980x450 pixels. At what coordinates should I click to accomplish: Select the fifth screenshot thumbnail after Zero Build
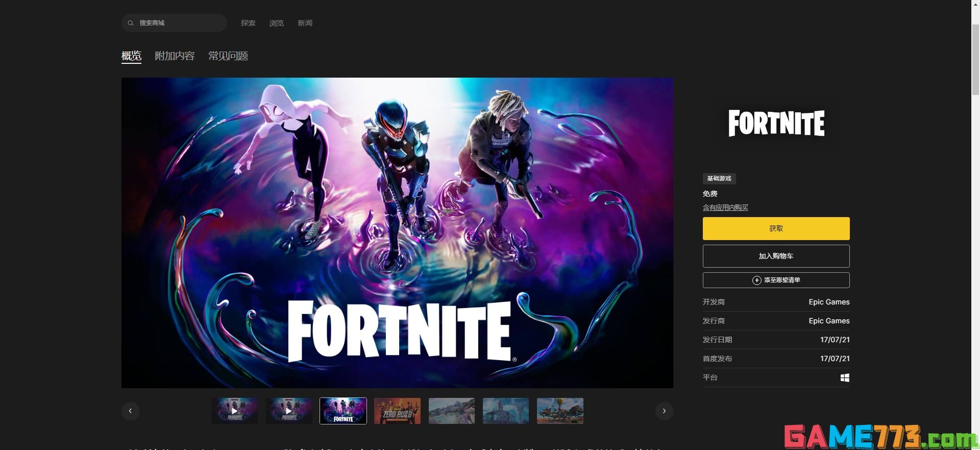point(452,411)
